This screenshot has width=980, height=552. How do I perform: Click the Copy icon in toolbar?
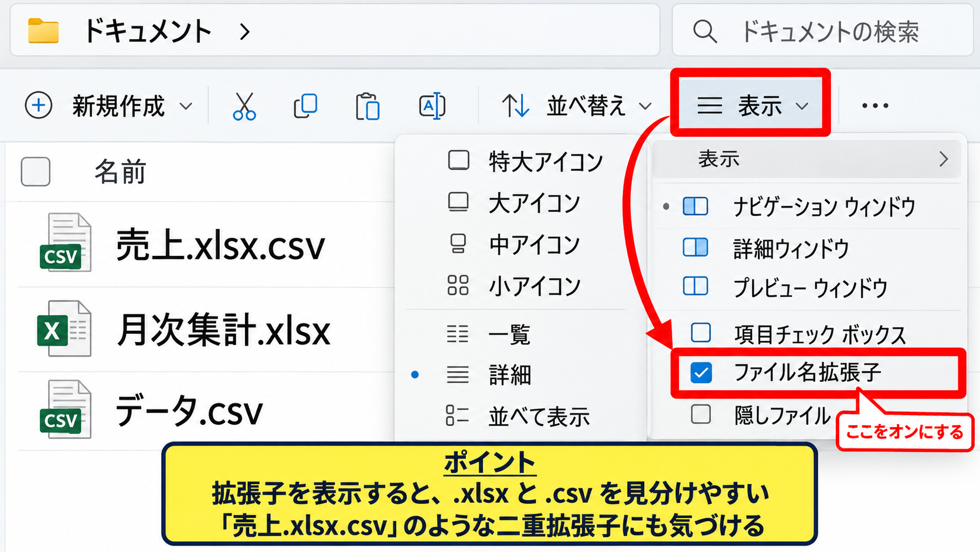pyautogui.click(x=305, y=106)
